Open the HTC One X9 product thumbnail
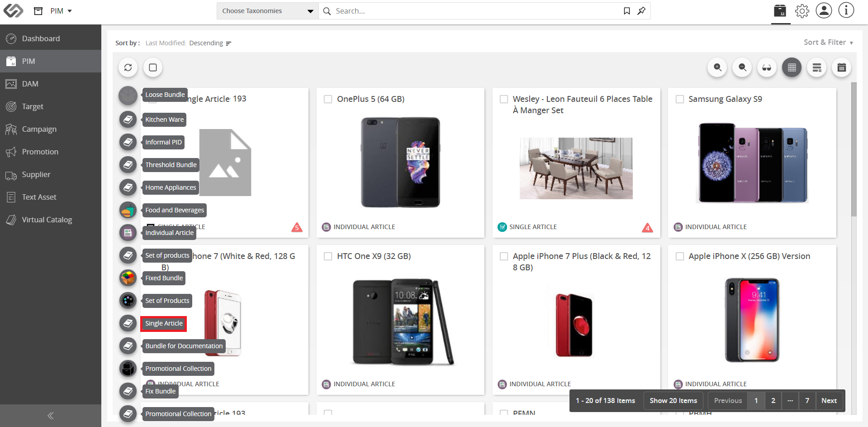This screenshot has height=427, width=868. 403,322
